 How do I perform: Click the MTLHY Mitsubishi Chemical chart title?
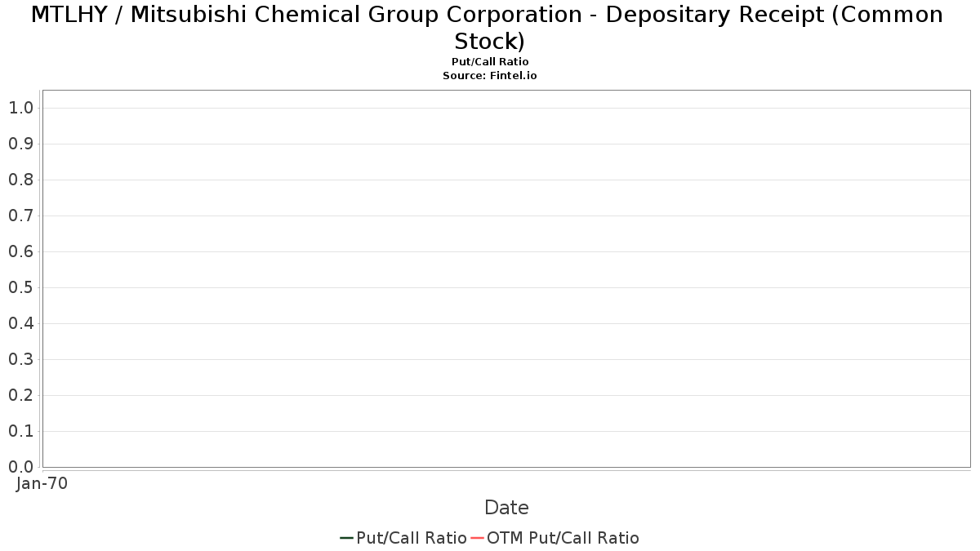click(x=490, y=27)
